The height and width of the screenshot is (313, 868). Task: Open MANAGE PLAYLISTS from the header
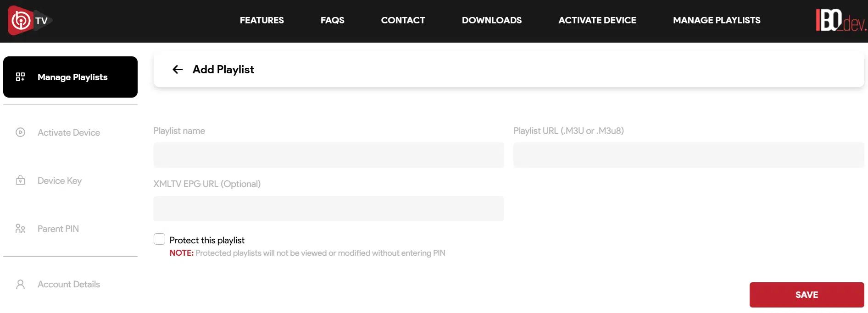point(716,21)
